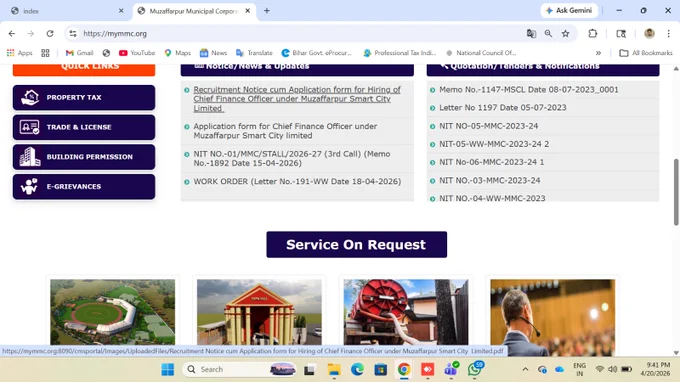
Task: Open the Windows Start menu
Action: click(x=167, y=369)
